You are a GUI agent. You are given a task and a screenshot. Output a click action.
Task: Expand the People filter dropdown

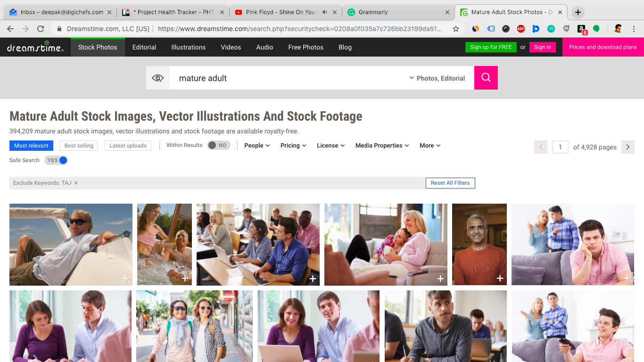(257, 146)
